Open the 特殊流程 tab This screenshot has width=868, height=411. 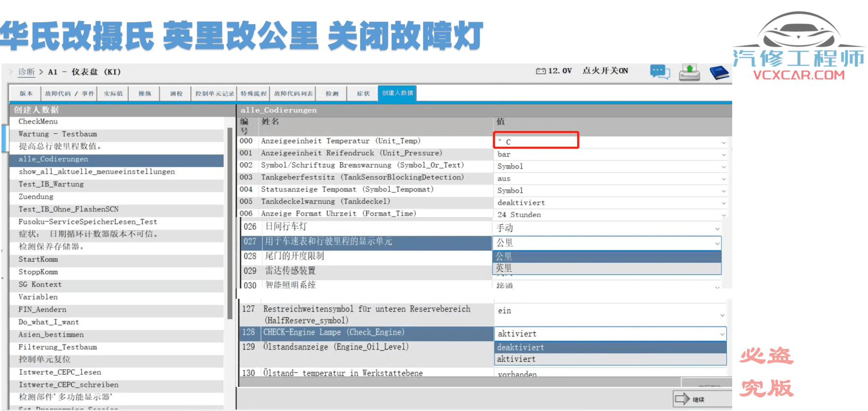coord(253,94)
